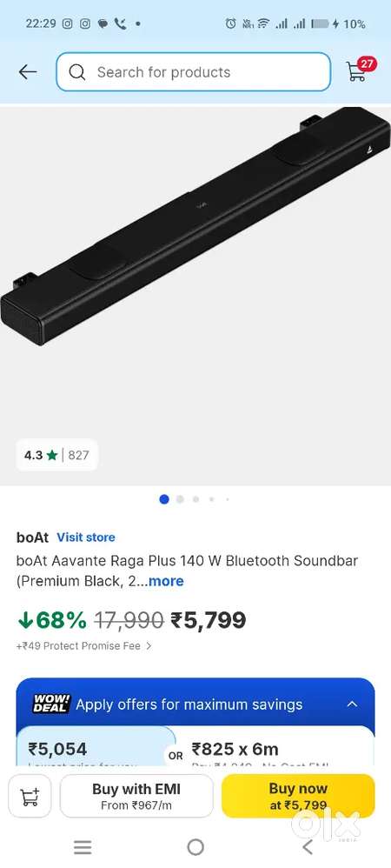Click the search magnifier icon
391x868 pixels.
click(77, 72)
